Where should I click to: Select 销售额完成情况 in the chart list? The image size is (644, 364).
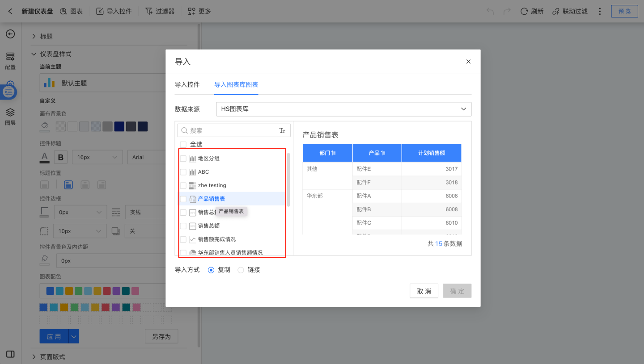216,239
